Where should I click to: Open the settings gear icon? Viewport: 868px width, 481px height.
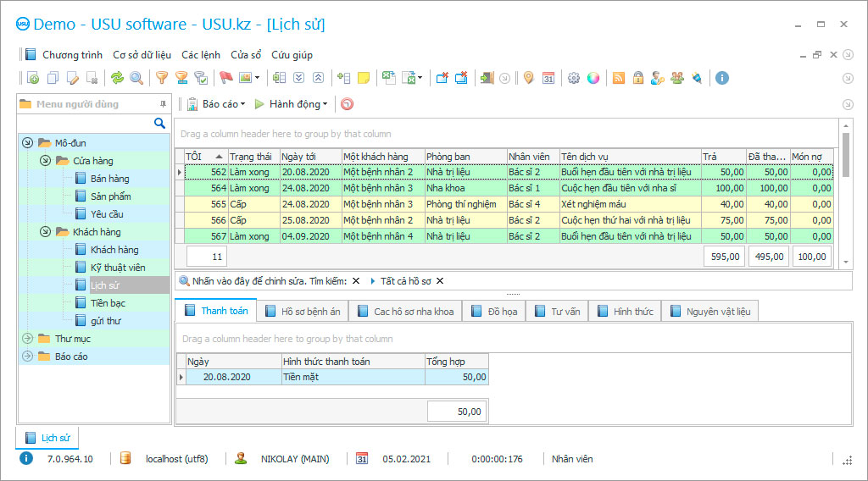point(574,78)
